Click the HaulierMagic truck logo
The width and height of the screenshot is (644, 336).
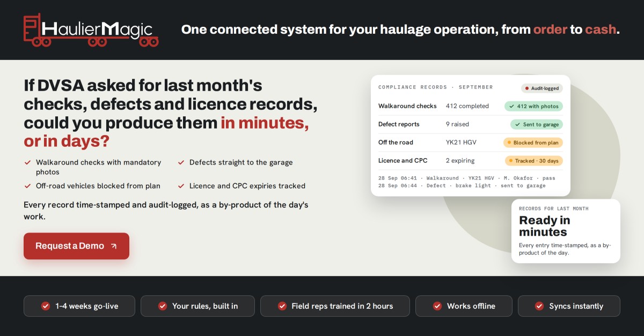(91, 30)
